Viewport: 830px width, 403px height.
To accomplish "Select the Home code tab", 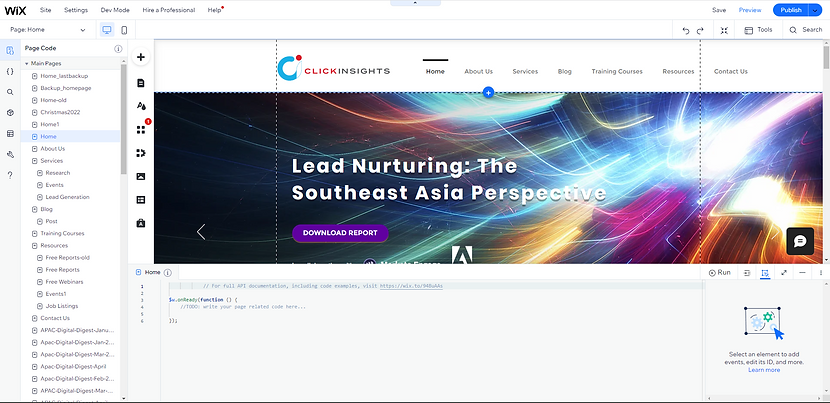I will (152, 273).
